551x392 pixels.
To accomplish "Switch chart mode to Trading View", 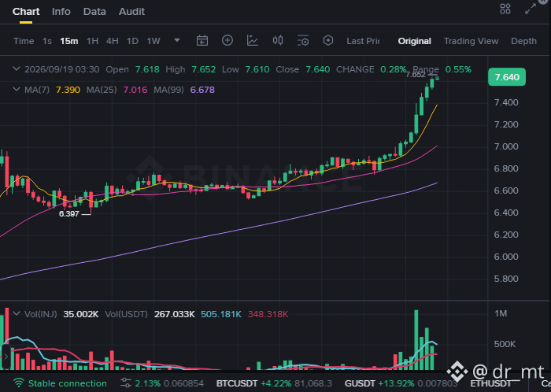I will pyautogui.click(x=471, y=41).
